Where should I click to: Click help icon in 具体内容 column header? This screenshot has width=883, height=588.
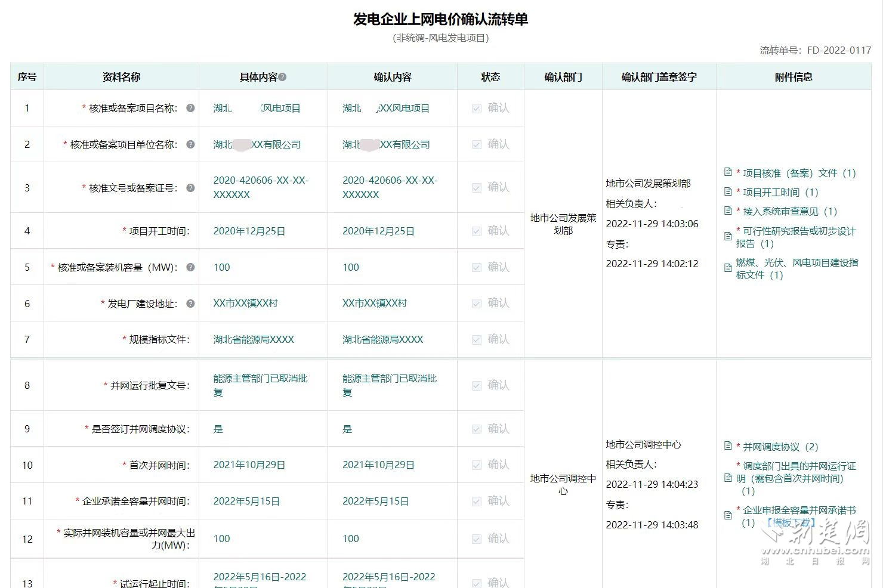(283, 77)
